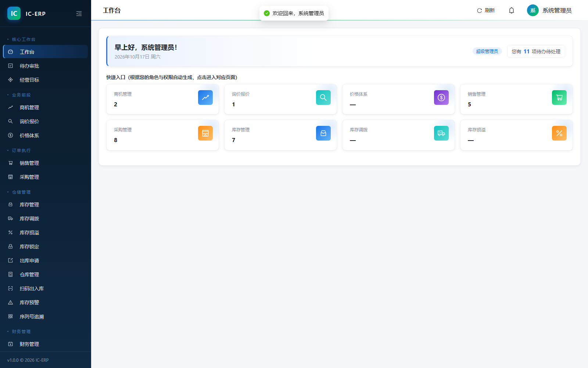Click the sidebar 库存预警 warning icon
588x368 pixels.
click(x=11, y=302)
